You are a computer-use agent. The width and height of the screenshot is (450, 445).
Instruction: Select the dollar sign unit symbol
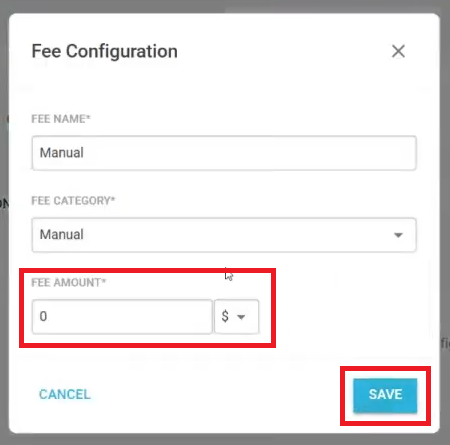pos(225,316)
